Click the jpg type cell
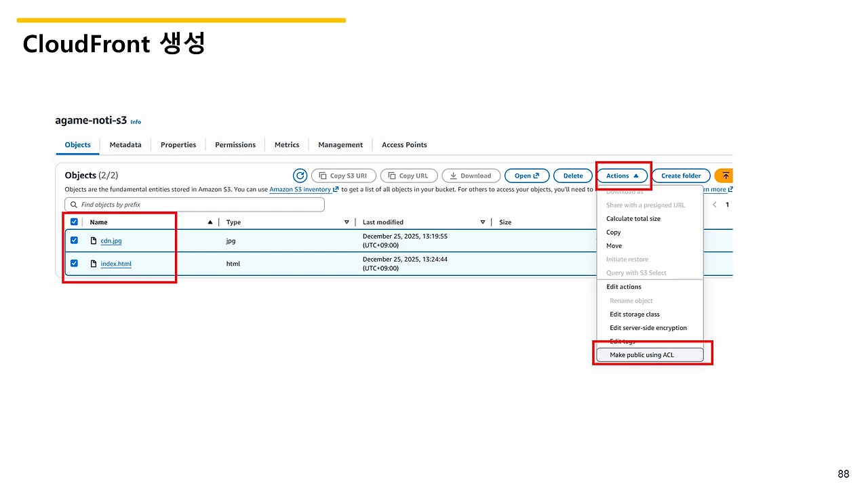 click(x=231, y=241)
